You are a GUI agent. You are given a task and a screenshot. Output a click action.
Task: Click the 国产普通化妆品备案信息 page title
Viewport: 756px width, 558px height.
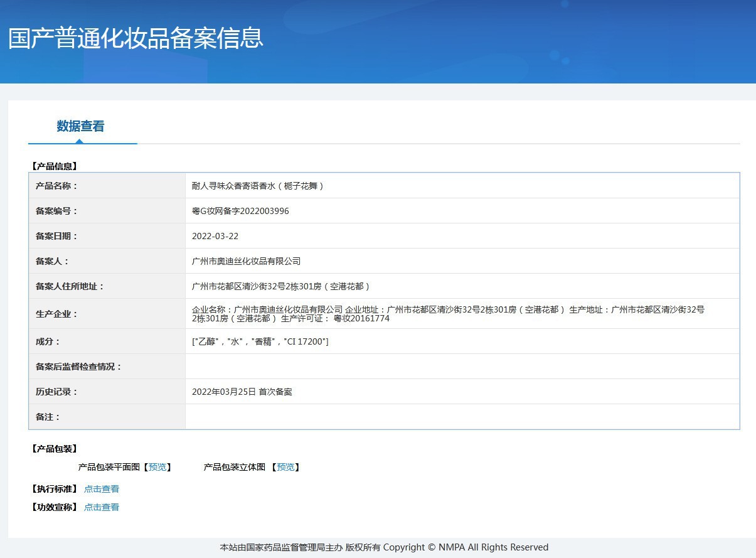pyautogui.click(x=136, y=38)
